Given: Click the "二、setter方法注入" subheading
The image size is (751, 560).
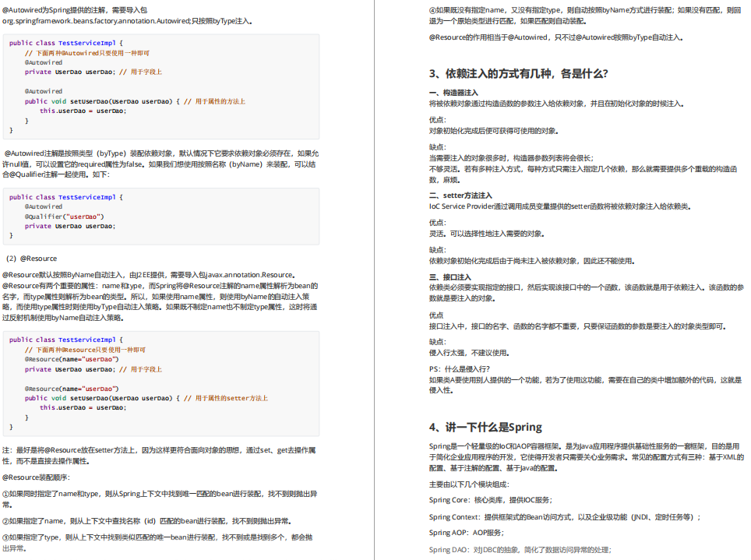Looking at the screenshot, I should coord(460,195).
